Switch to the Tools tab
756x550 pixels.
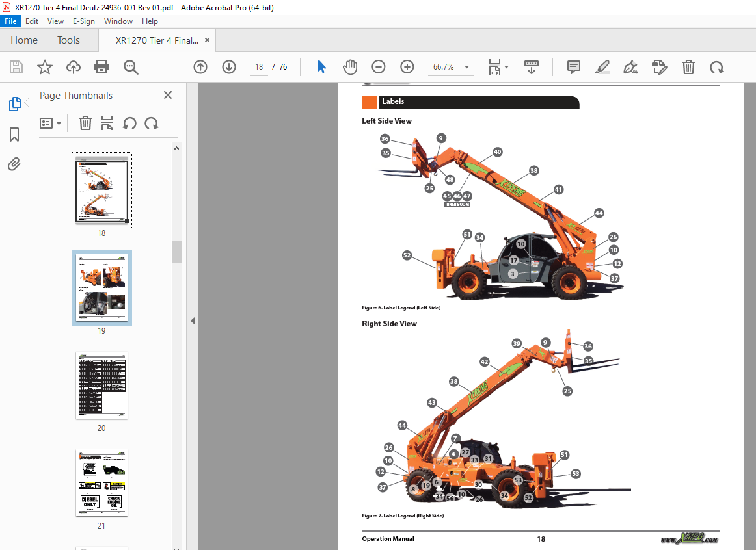[x=68, y=40]
